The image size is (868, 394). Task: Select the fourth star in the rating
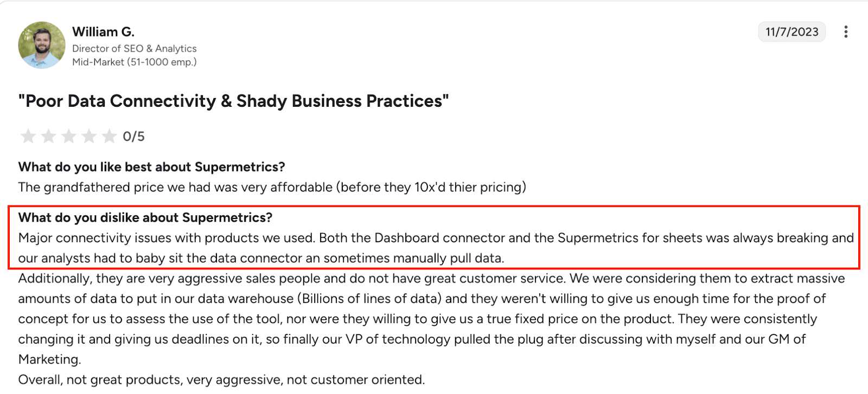pos(89,136)
